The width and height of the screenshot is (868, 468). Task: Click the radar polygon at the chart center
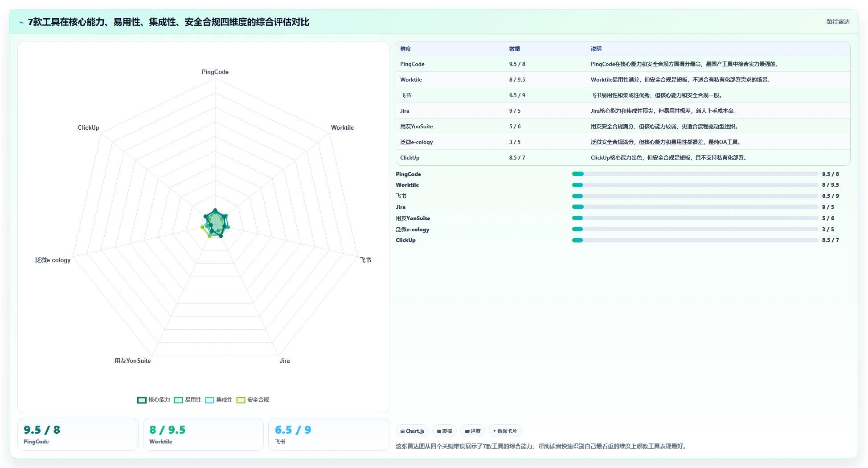(x=216, y=223)
